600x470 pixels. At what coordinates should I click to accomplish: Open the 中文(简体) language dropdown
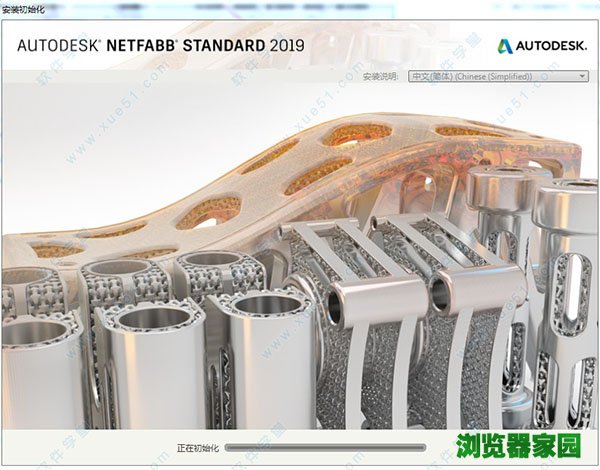coord(490,76)
